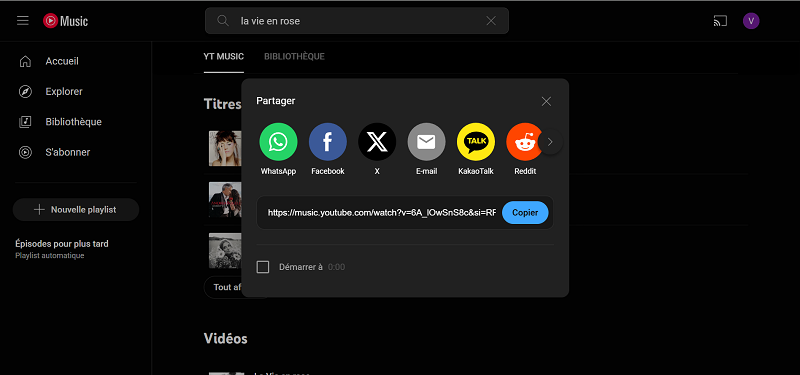Open the V account avatar menu
The width and height of the screenshot is (800, 375).
(x=751, y=21)
